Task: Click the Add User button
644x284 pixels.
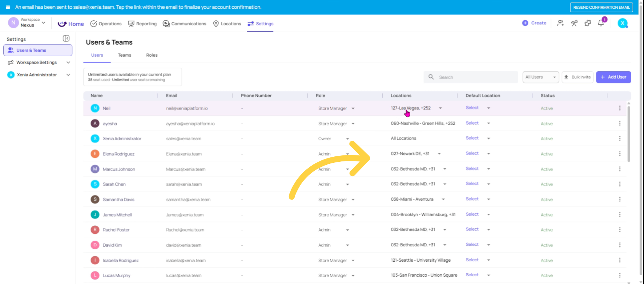Action: [613, 77]
